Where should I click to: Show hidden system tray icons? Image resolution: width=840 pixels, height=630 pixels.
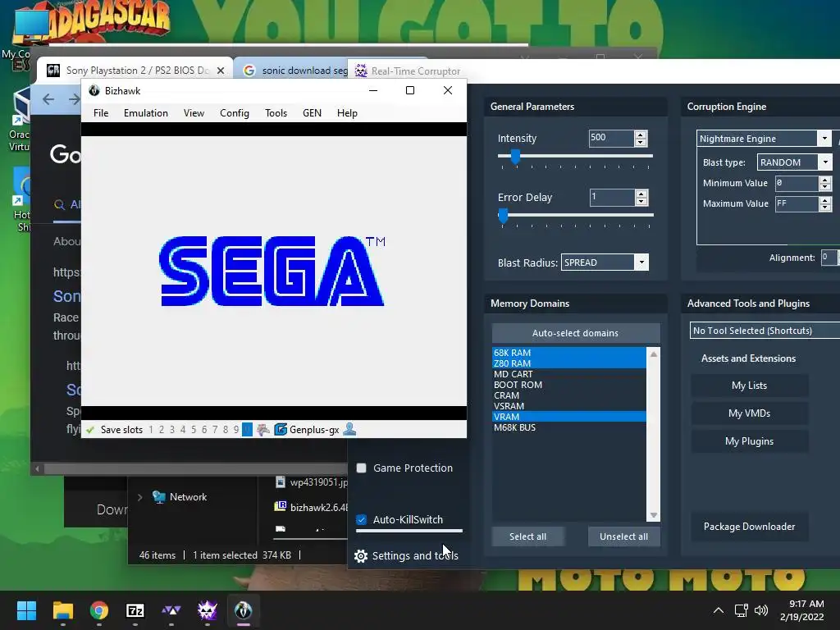(719, 610)
